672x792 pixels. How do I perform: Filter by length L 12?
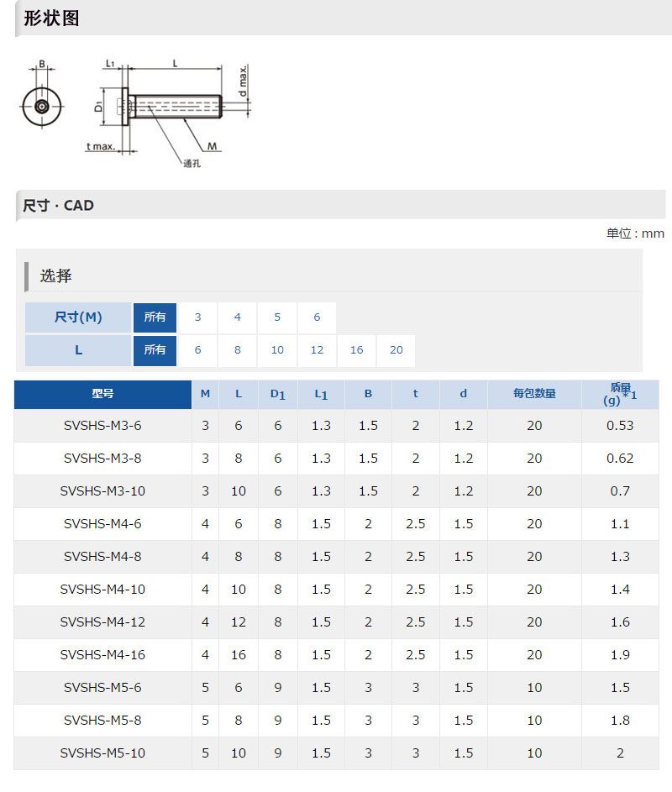click(x=317, y=350)
